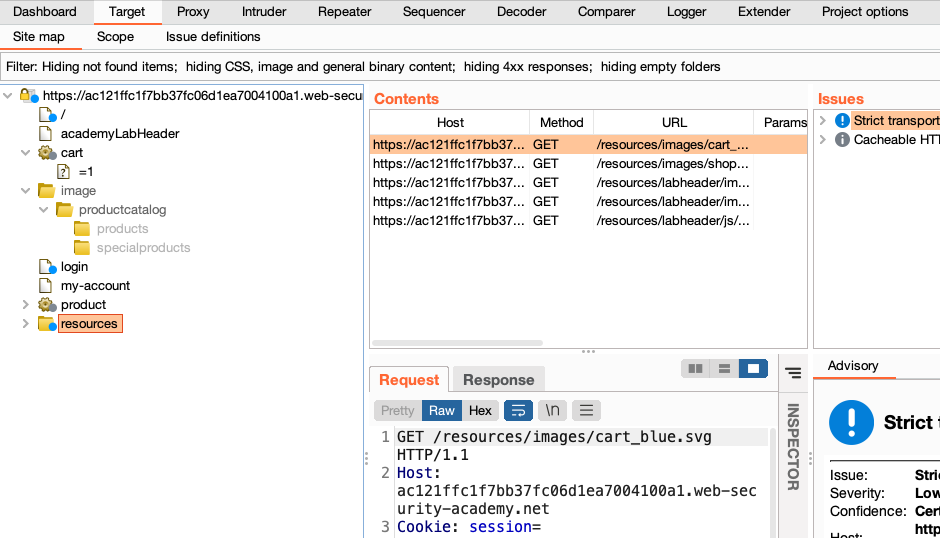Select the my-account tree item
The height and width of the screenshot is (538, 940).
95,285
